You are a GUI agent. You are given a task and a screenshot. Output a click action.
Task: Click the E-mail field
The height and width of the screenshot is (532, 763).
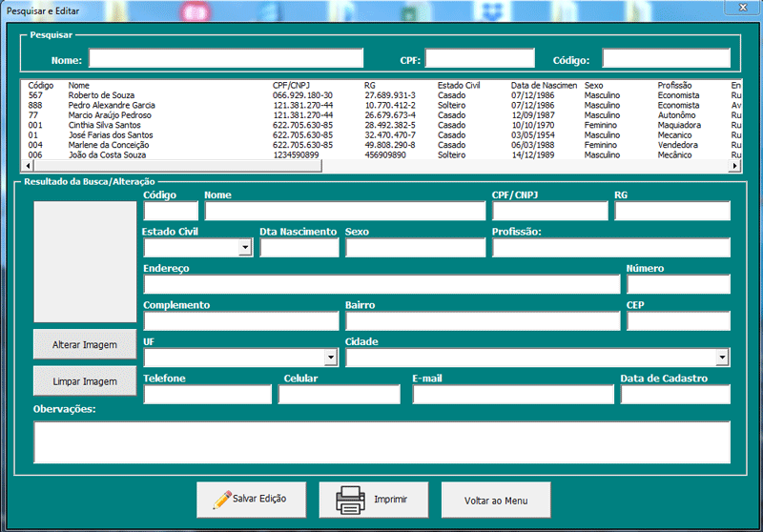point(513,395)
